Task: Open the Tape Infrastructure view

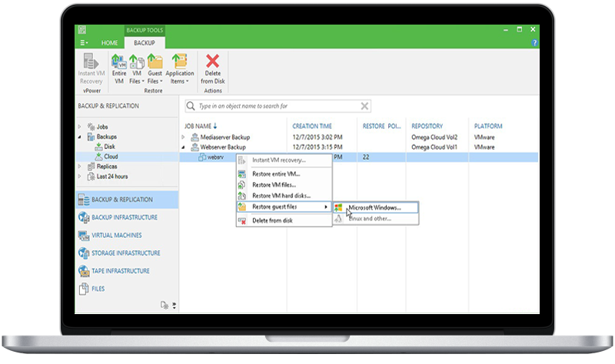Action: (x=126, y=271)
